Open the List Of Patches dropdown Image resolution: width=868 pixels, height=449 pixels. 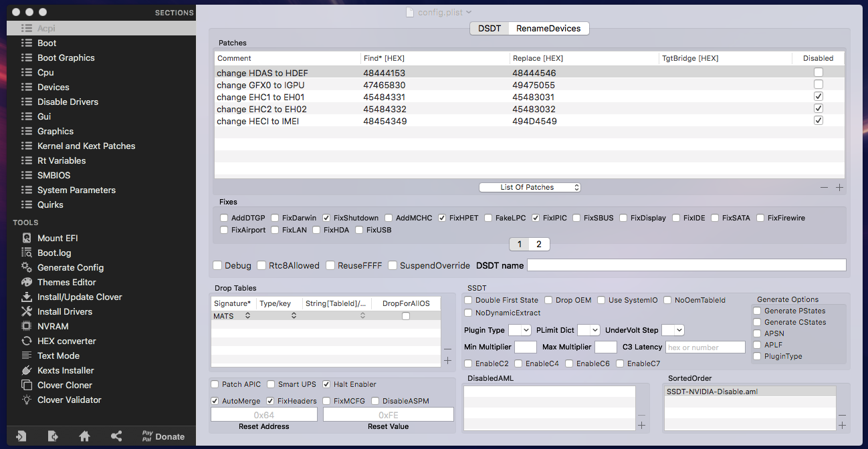pos(530,187)
